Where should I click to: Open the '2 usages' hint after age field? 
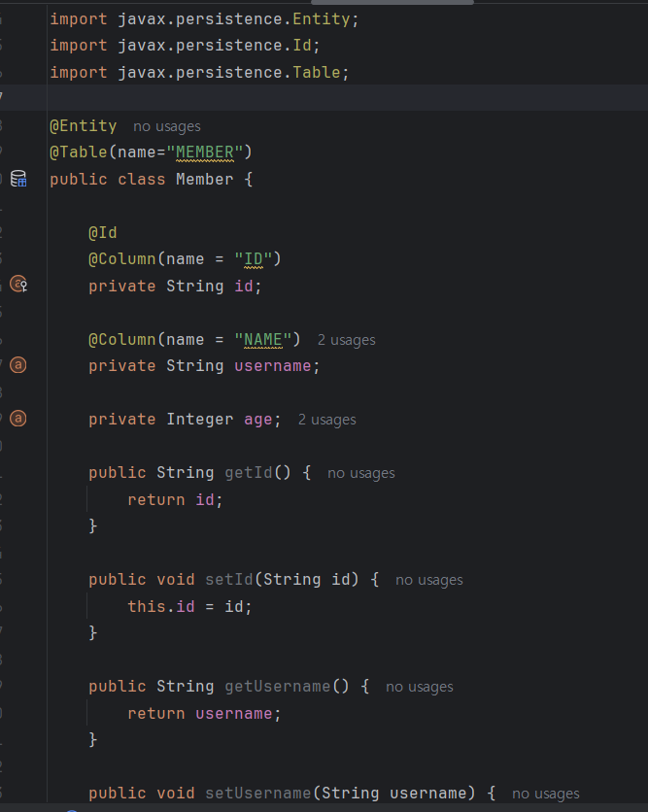(x=326, y=420)
